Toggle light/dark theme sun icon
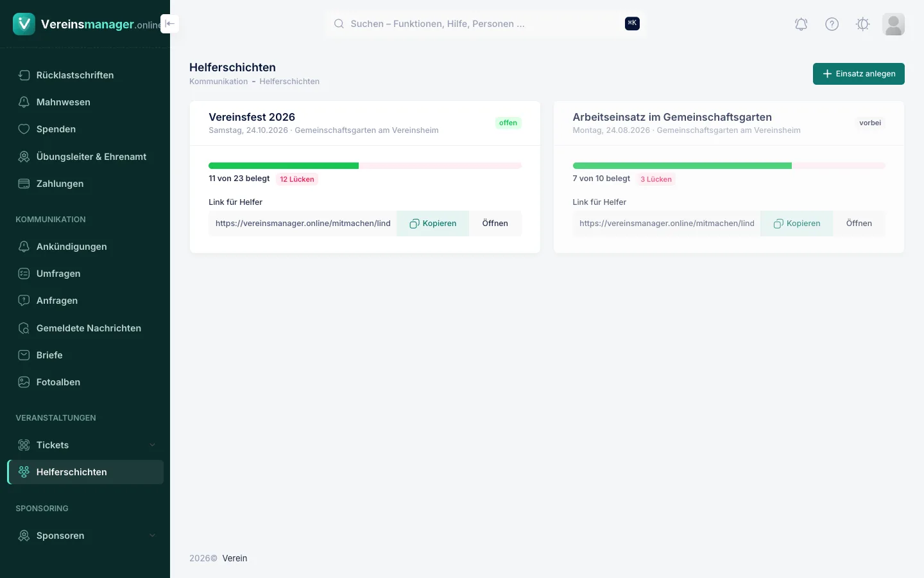Image resolution: width=924 pixels, height=578 pixels. 862,24
